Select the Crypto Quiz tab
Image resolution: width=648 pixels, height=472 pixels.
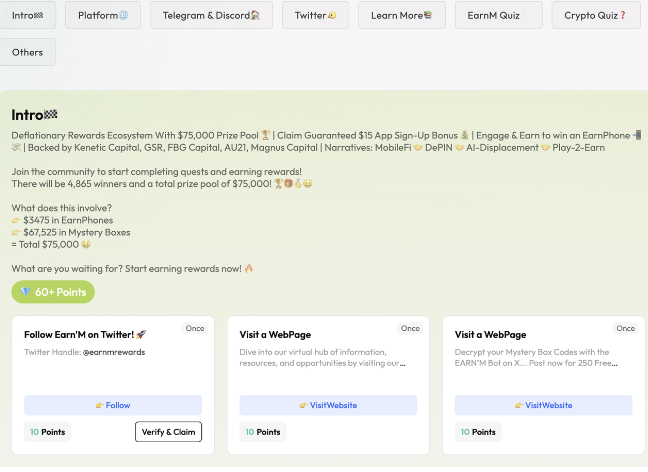[595, 15]
